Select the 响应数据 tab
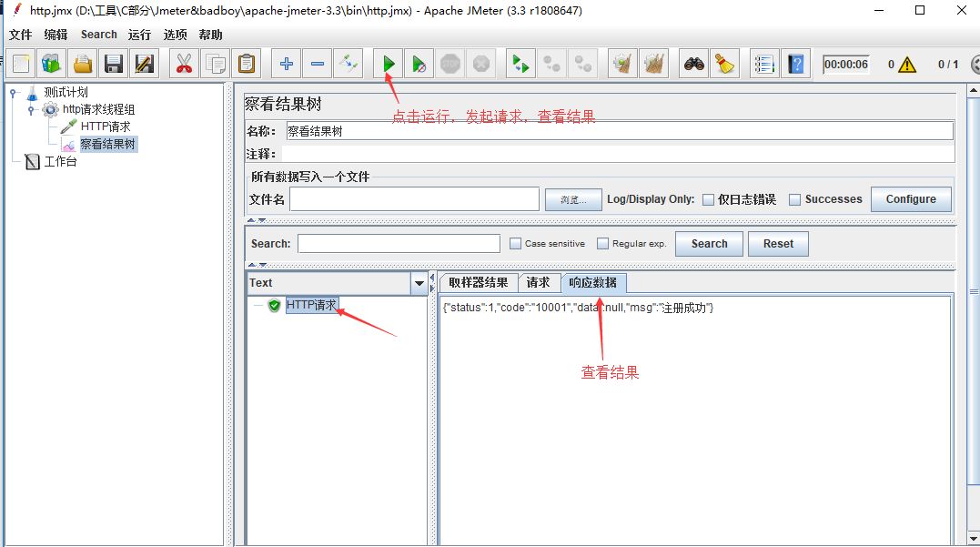The height and width of the screenshot is (547, 980). pyautogui.click(x=593, y=282)
